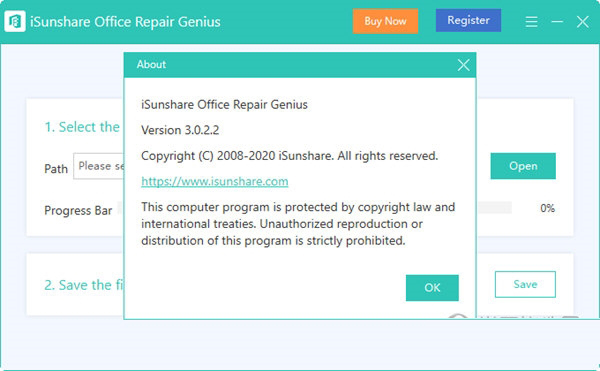Click the About dialog title text
The image size is (600, 371).
tap(151, 64)
